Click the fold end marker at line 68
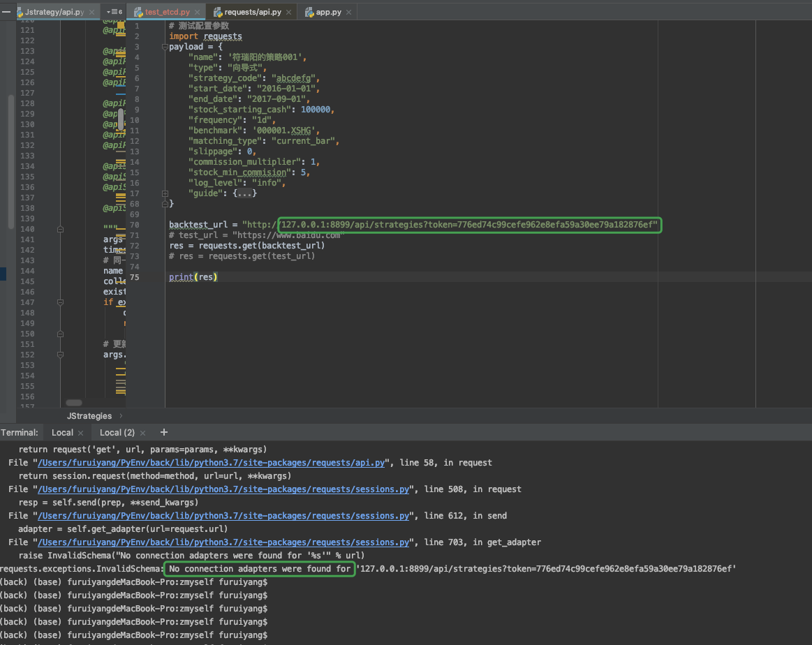 tap(165, 204)
